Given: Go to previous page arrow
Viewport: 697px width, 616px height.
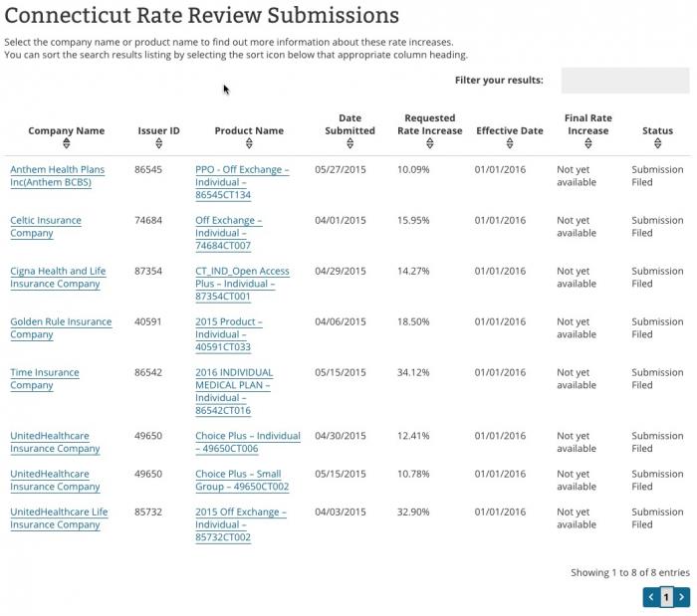Looking at the screenshot, I should tap(651, 597).
